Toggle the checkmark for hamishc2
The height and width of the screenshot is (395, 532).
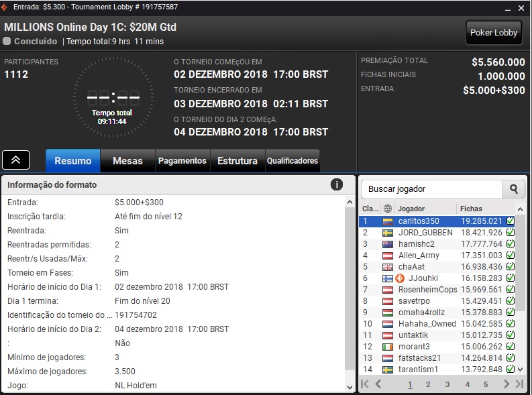coord(510,244)
